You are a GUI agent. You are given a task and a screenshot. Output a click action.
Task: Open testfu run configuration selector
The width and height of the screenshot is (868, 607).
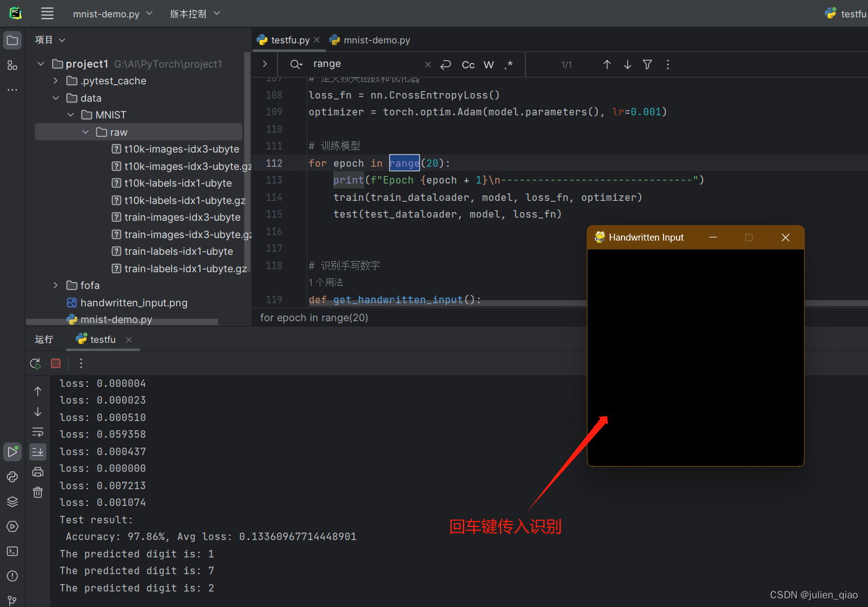[x=846, y=14]
